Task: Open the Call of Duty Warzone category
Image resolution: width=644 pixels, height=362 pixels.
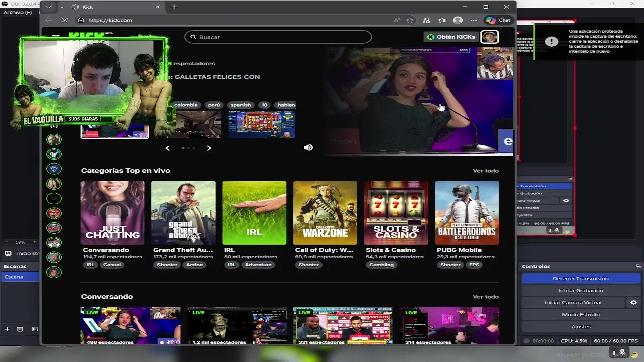Action: point(325,213)
